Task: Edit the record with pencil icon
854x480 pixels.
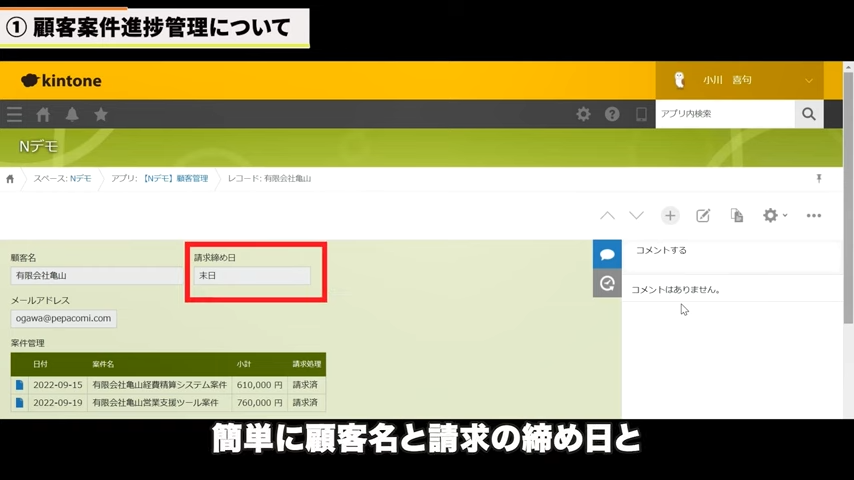Action: point(703,216)
